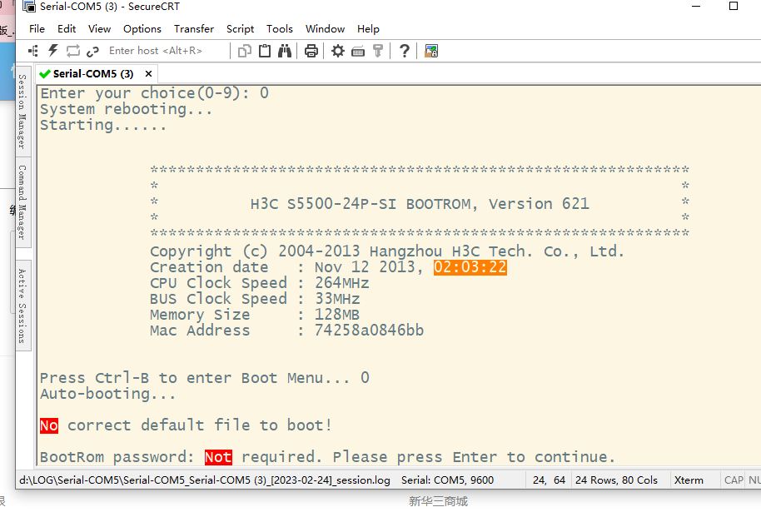The width and height of the screenshot is (761, 532).
Task: Click the CPU Clock Speed value 264MHz
Action: pos(341,283)
